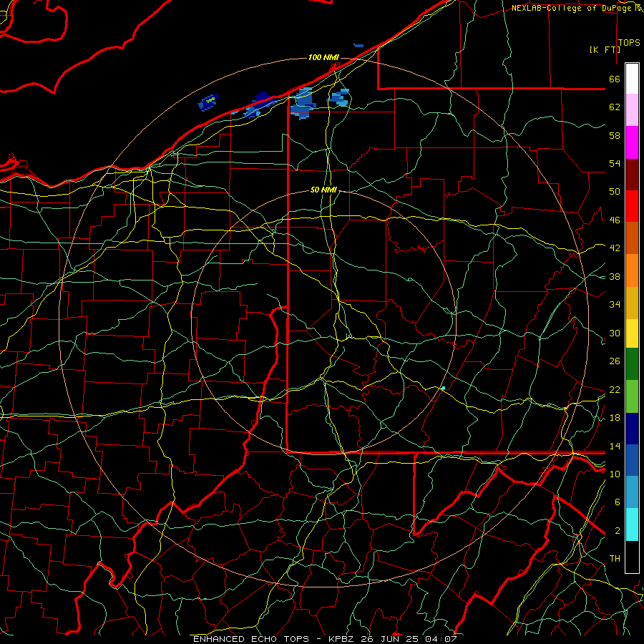The width and height of the screenshot is (644, 644).
Task: Click the 62 legend value
Action: coord(615,107)
